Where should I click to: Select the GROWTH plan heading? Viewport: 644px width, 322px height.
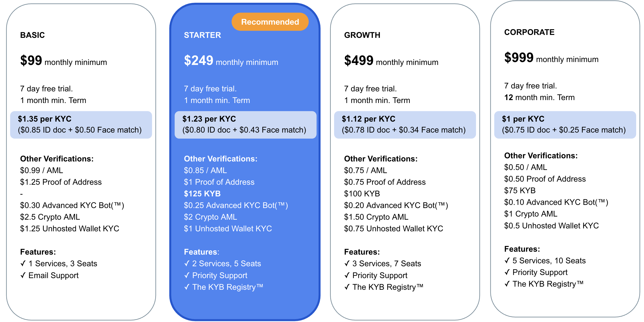362,35
